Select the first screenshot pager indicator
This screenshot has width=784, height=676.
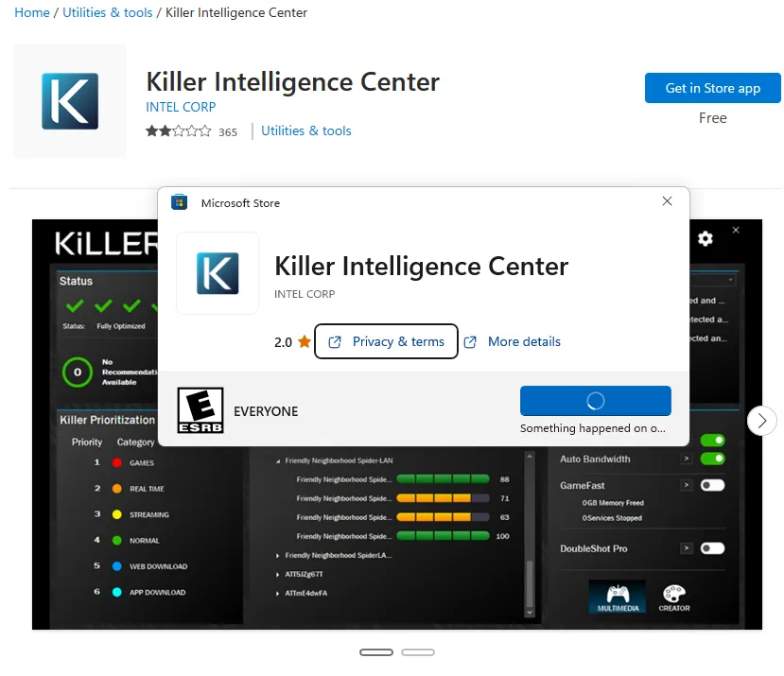pyautogui.click(x=376, y=652)
